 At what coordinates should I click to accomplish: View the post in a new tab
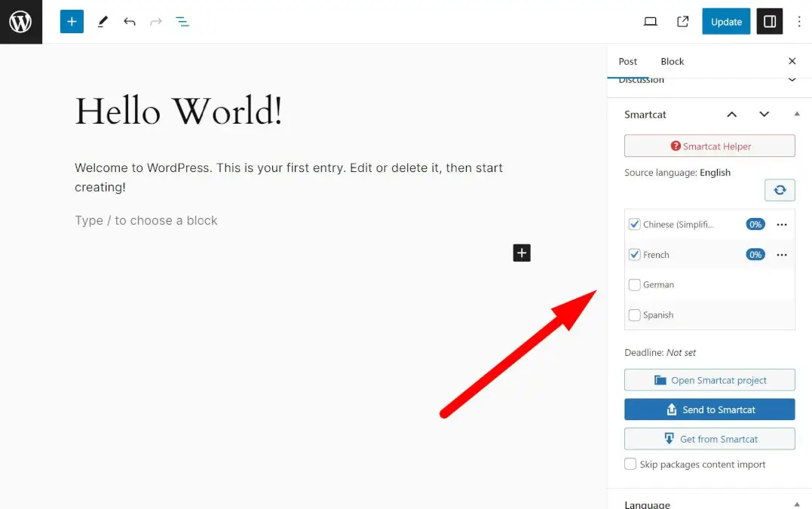[682, 22]
